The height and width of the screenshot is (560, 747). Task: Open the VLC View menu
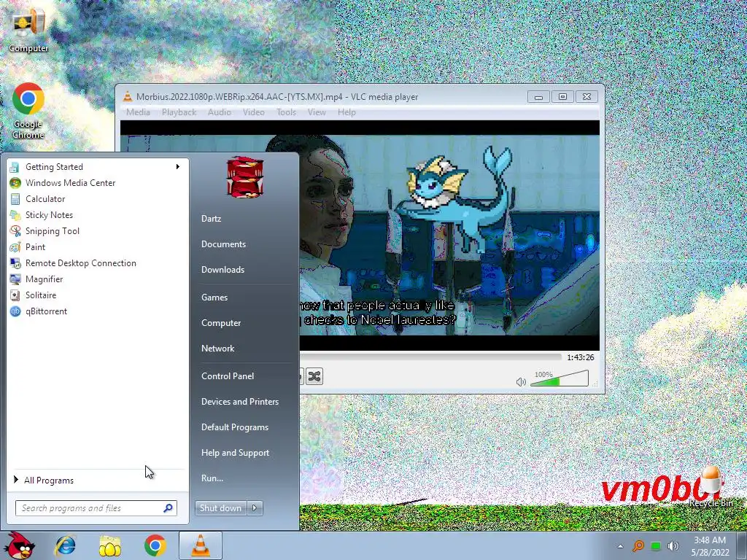coord(317,112)
